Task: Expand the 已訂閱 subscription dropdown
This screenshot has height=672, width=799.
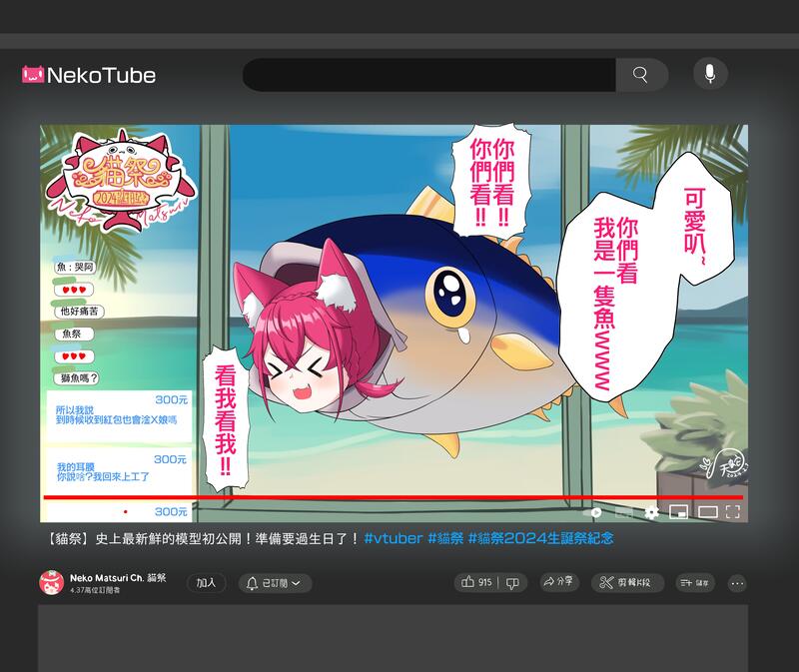Action: 275,583
